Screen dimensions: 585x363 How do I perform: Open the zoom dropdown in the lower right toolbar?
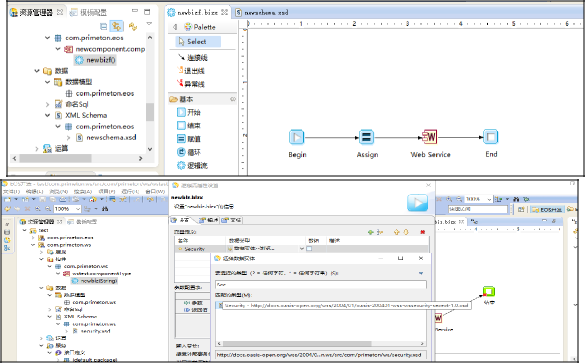[489, 199]
